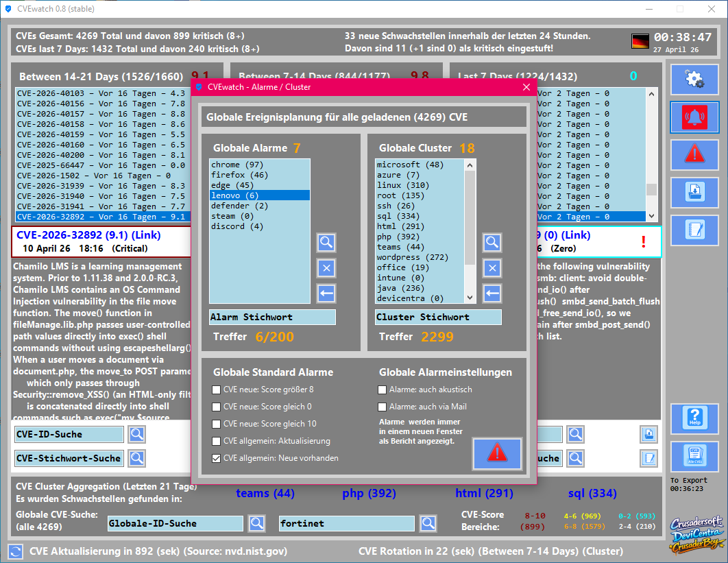This screenshot has width=728, height=563.
Task: Select 'chrome (97)' in alarm list
Action: click(x=260, y=165)
